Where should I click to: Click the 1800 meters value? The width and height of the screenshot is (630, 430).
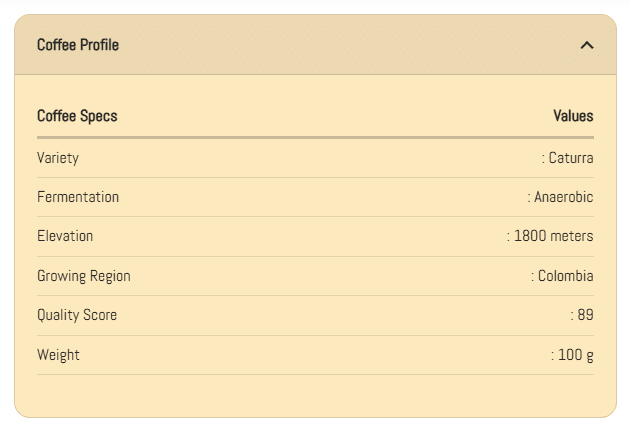[553, 236]
